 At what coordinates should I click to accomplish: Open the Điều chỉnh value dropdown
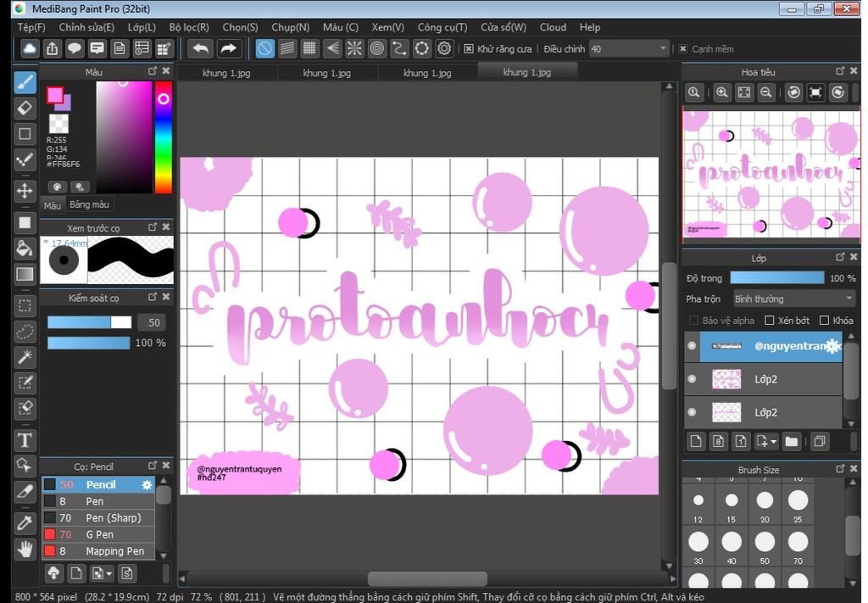[628, 48]
